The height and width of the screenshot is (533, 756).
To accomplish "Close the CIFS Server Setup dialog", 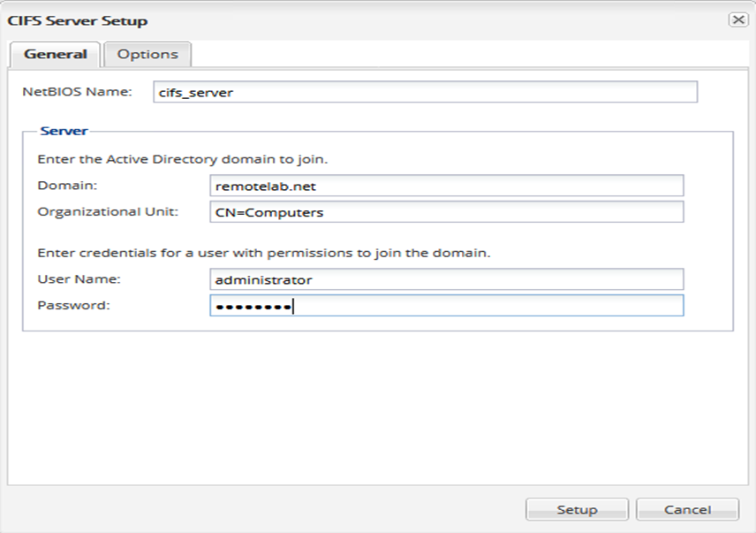I will (737, 19).
